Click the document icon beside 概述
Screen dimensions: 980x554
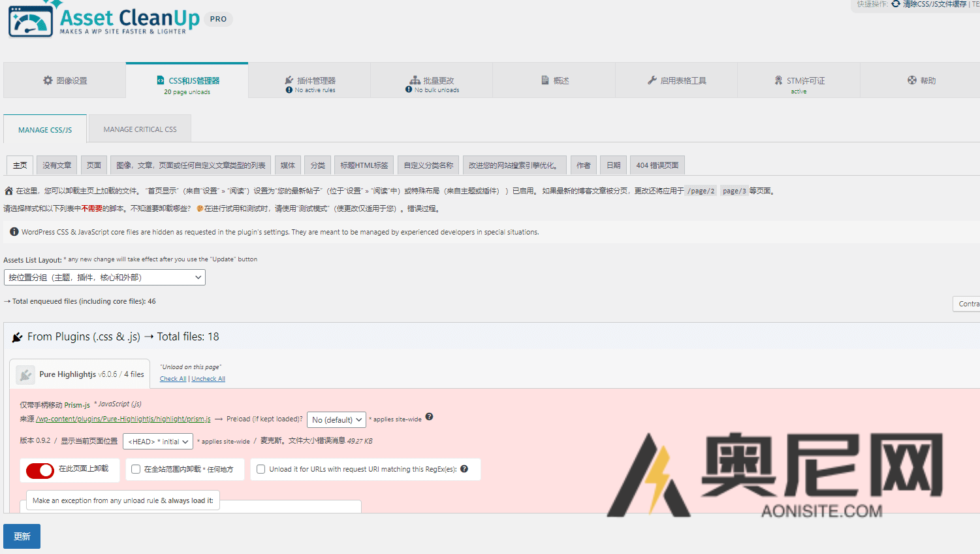545,80
